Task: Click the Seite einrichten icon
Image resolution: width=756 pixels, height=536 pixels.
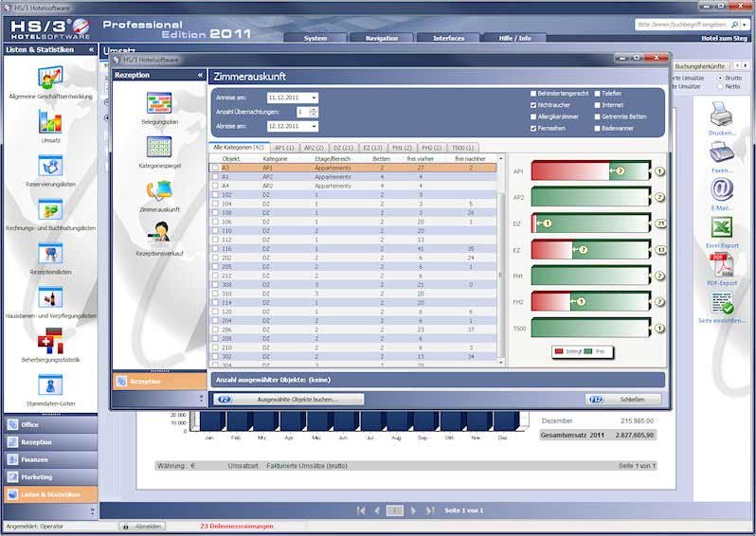Action: point(722,303)
